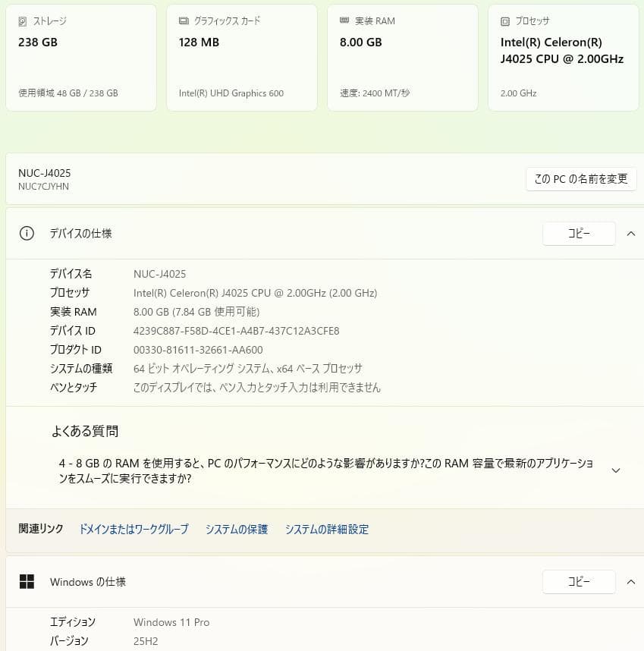
Task: Open ドメインまたはワークグループ settings
Action: (133, 529)
